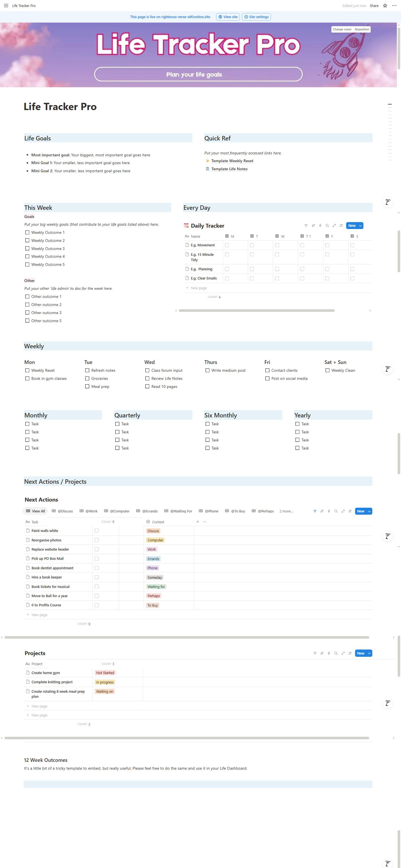Open dropdown arrow beside Projects New button
This screenshot has width=401, height=868.
pyautogui.click(x=369, y=653)
